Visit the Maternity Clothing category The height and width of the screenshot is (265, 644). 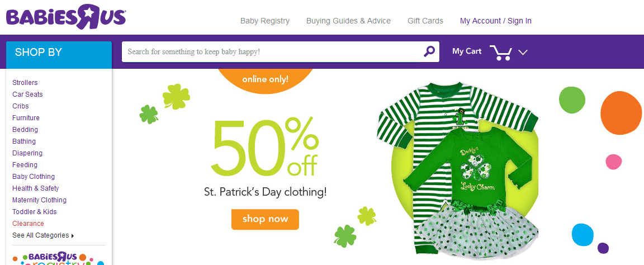click(x=39, y=200)
